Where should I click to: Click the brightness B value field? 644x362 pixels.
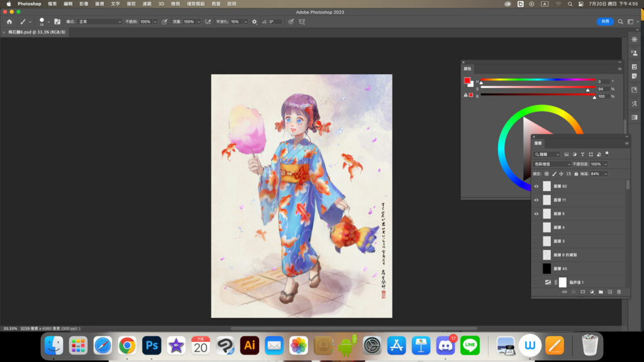tap(602, 96)
